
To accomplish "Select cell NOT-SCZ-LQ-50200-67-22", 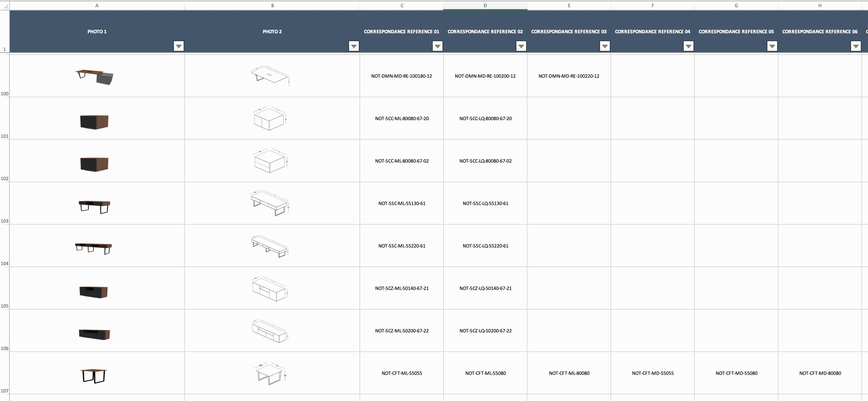I will tap(485, 331).
